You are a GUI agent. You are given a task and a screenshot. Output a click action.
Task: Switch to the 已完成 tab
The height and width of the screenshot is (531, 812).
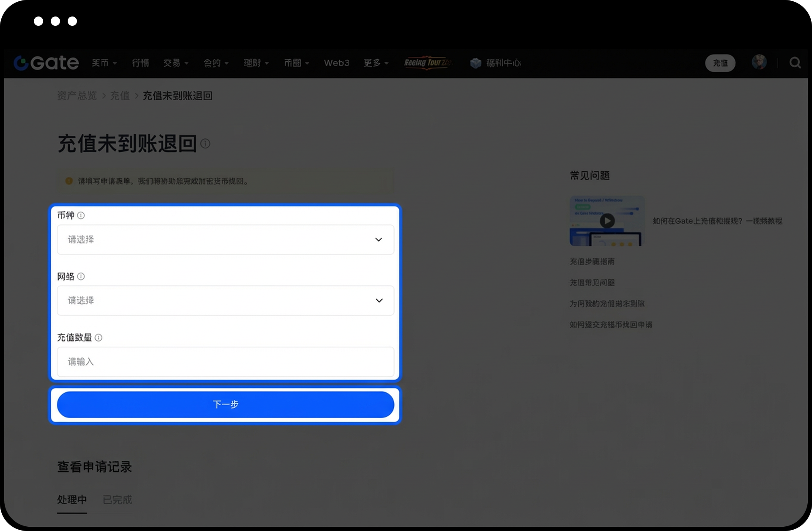pos(117,500)
